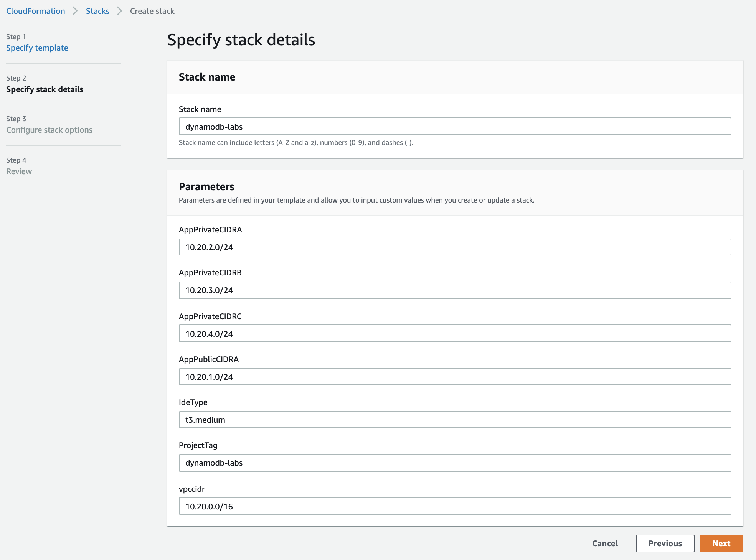Image resolution: width=756 pixels, height=560 pixels.
Task: Select the IdeType label
Action: (x=193, y=402)
